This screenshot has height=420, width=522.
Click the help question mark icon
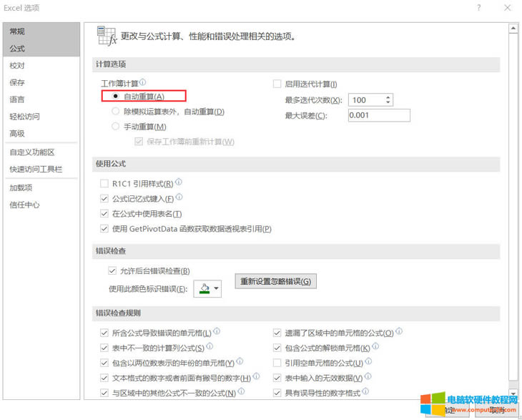(x=478, y=7)
